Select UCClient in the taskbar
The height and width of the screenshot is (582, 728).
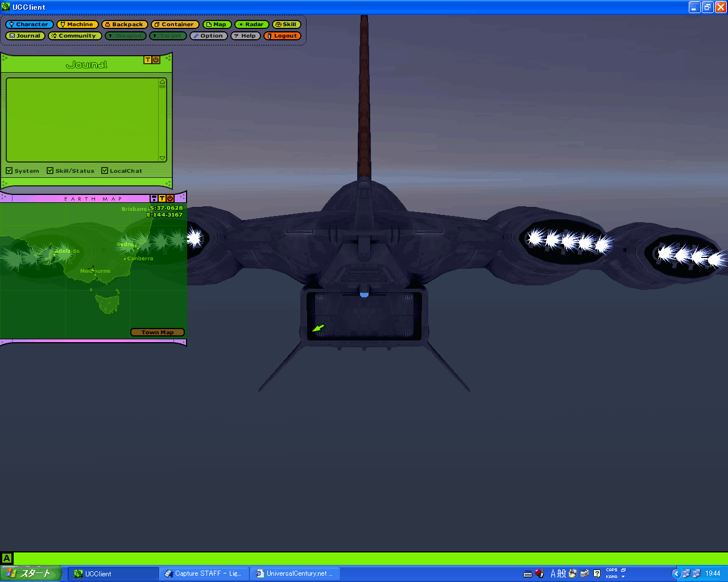coord(114,574)
